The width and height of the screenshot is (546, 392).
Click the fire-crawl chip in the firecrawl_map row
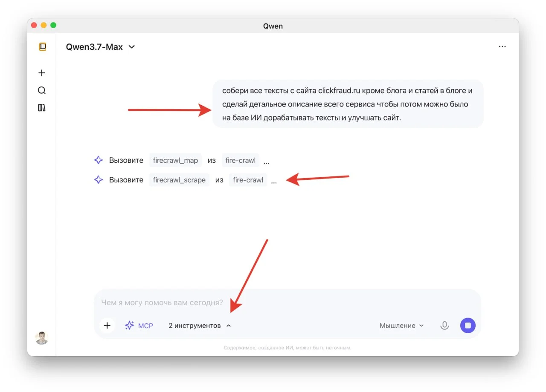coord(241,160)
